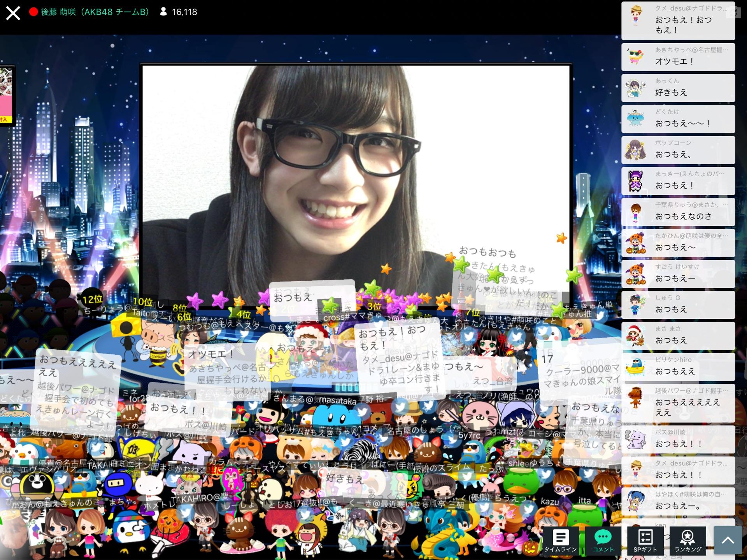
Task: Select ポップコーン's comment おつもえ、
Action: (678, 150)
